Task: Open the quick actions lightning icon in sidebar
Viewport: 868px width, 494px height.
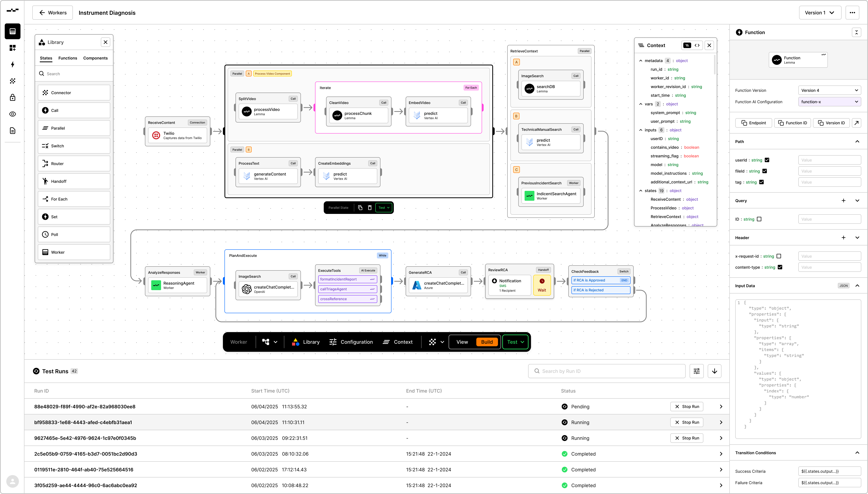Action: pyautogui.click(x=13, y=64)
